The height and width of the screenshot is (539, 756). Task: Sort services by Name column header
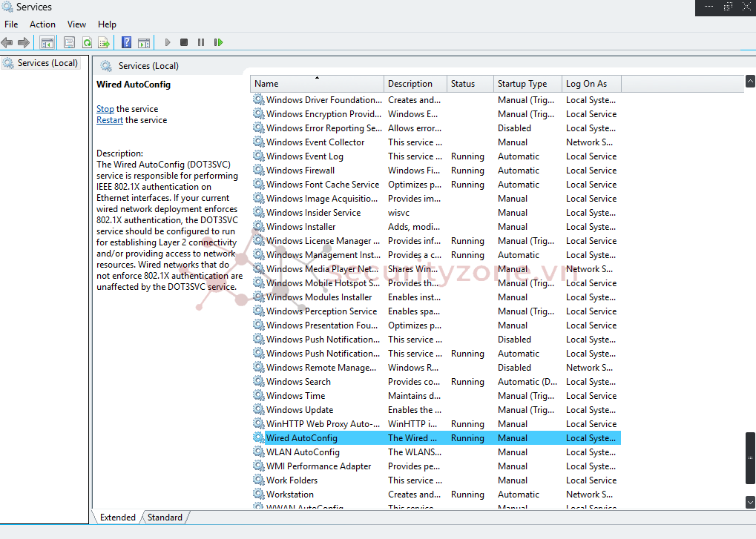[x=267, y=84]
